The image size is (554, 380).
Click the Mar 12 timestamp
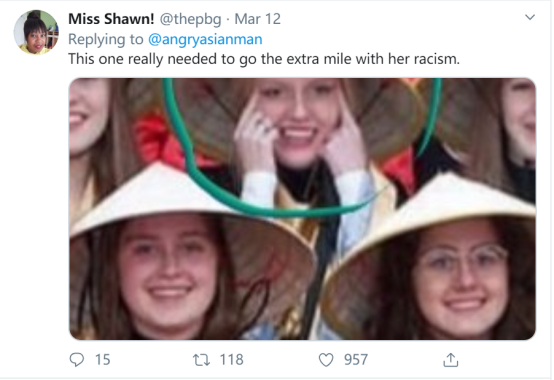tap(258, 19)
